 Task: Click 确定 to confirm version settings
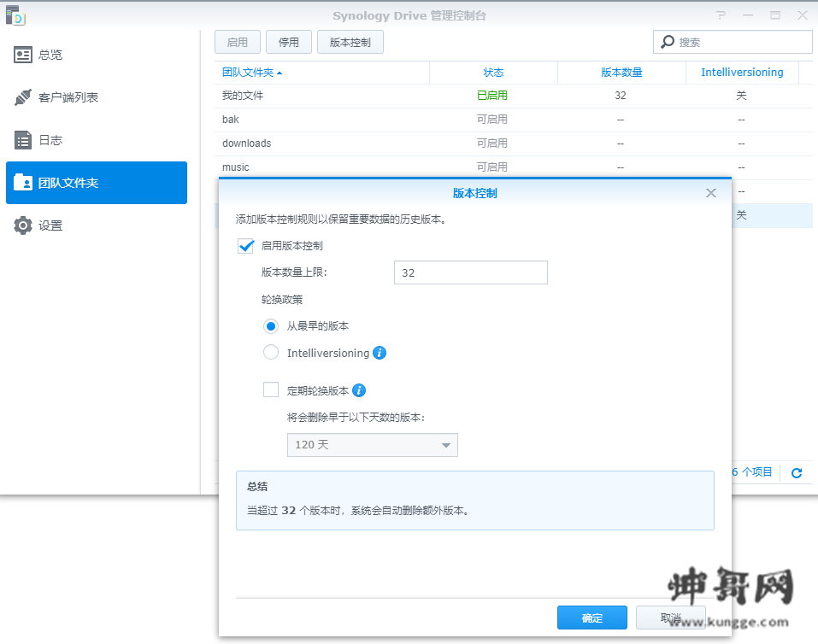click(x=591, y=618)
